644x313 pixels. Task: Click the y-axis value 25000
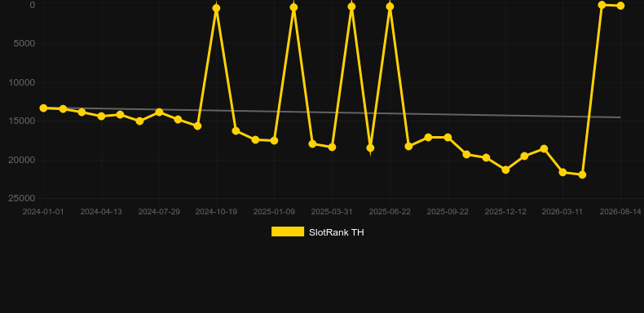[x=22, y=198]
